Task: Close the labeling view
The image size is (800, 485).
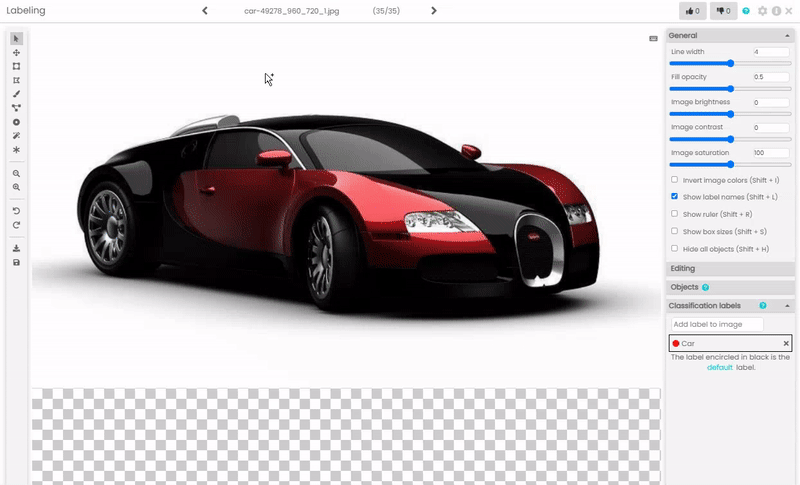Action: tap(789, 11)
